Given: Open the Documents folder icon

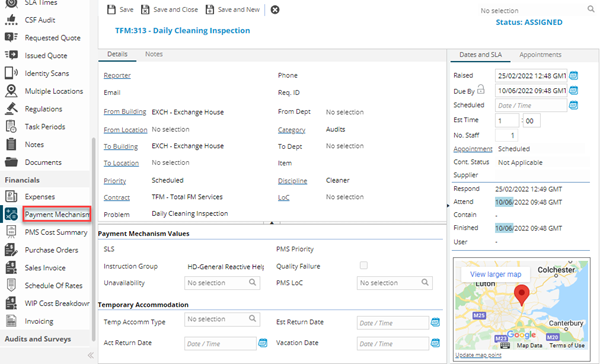Looking at the screenshot, I should [x=11, y=162].
